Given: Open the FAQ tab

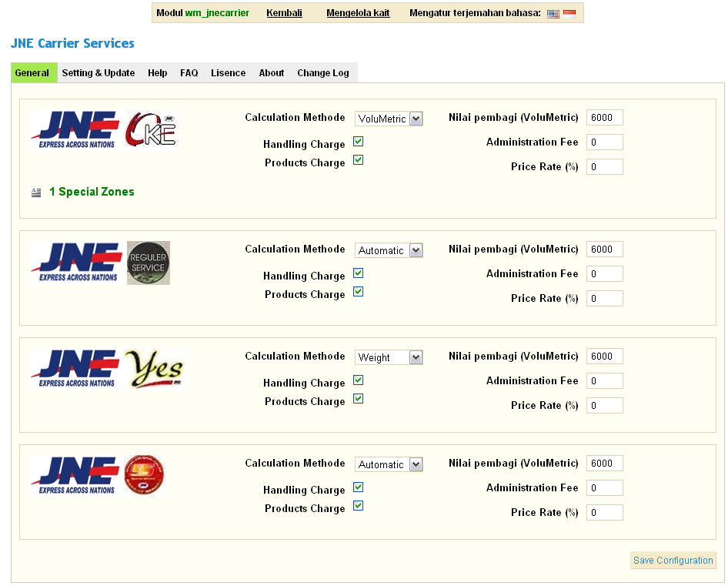Looking at the screenshot, I should pyautogui.click(x=189, y=73).
